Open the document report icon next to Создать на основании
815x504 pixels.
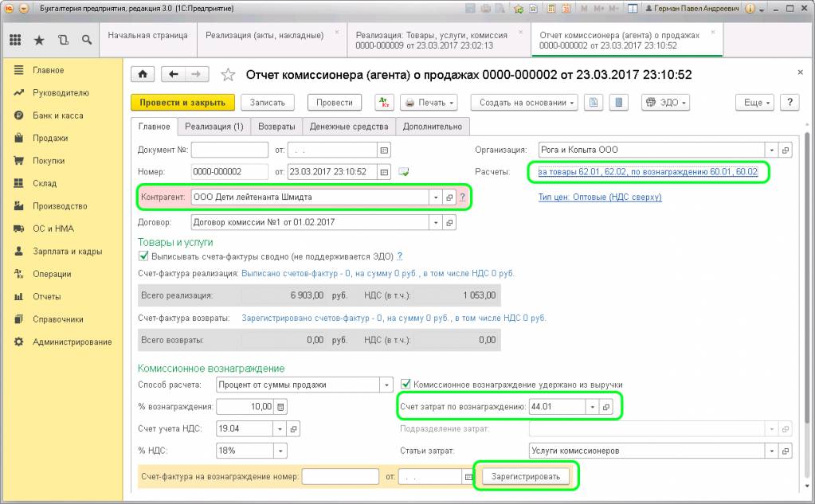[x=594, y=103]
